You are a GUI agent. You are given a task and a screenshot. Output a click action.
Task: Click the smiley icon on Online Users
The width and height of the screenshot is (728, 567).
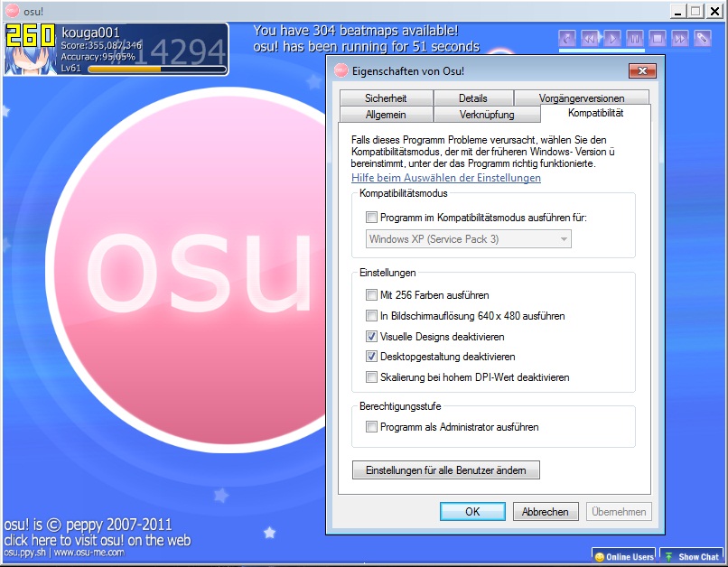coord(600,557)
